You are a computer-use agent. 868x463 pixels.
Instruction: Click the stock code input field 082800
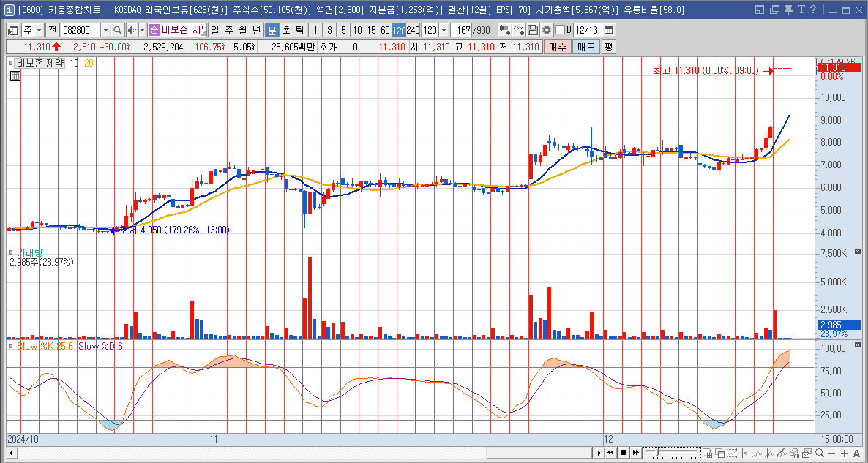tap(81, 31)
